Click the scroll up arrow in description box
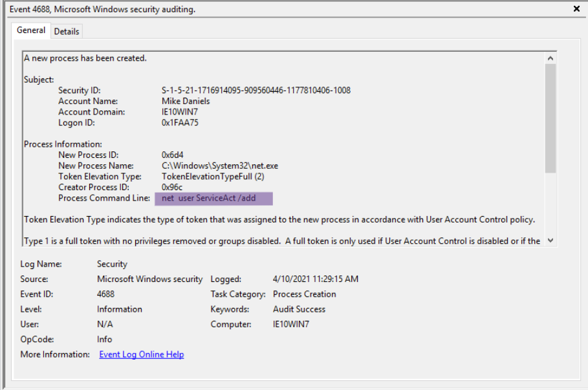This screenshot has width=588, height=390. (550, 58)
